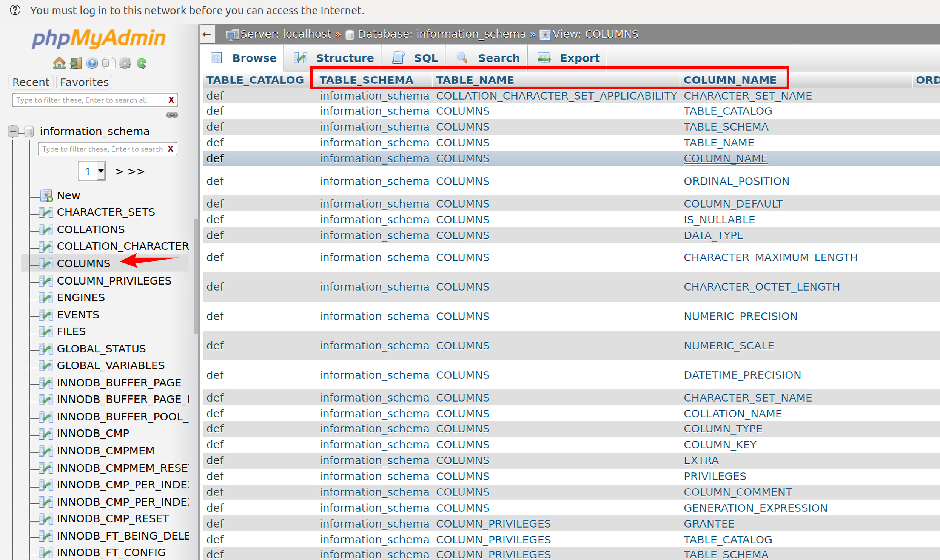940x560 pixels.
Task: Open phpMyAdmin documentation via blue question icon
Action: click(92, 63)
